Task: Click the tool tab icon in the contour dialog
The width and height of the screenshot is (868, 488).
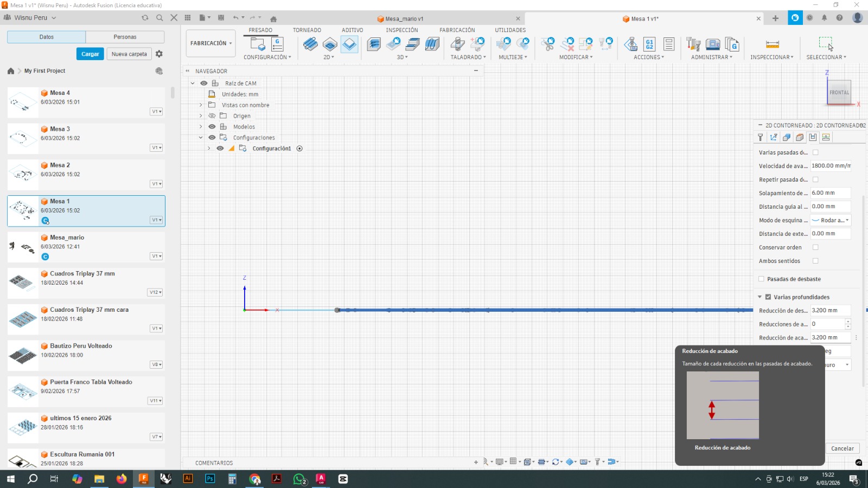Action: [x=761, y=137]
